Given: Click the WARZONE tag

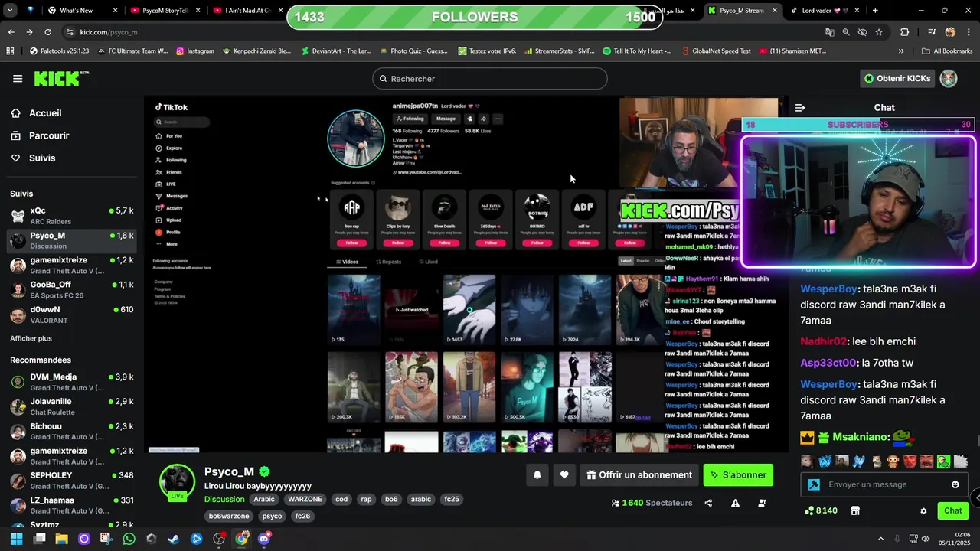Looking at the screenshot, I should 305,499.
